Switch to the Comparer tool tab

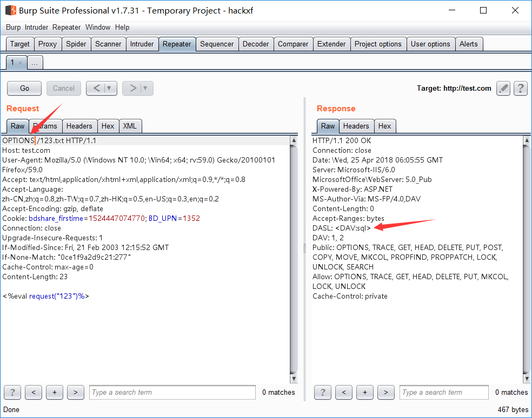pos(293,44)
